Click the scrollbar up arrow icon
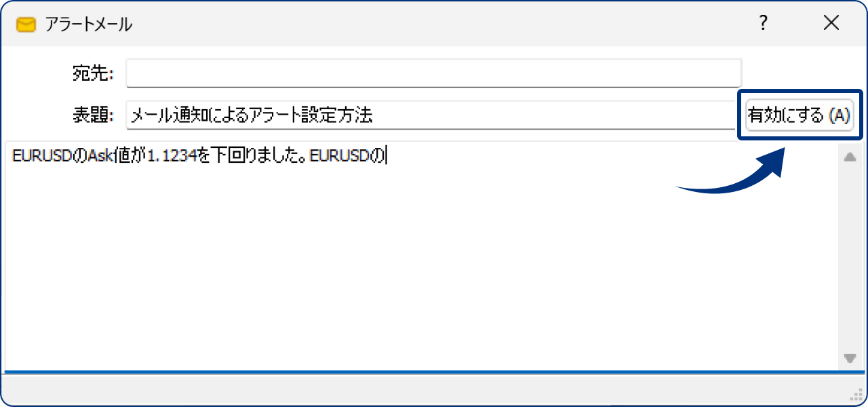Screen dimensions: 868x407 [x=848, y=155]
